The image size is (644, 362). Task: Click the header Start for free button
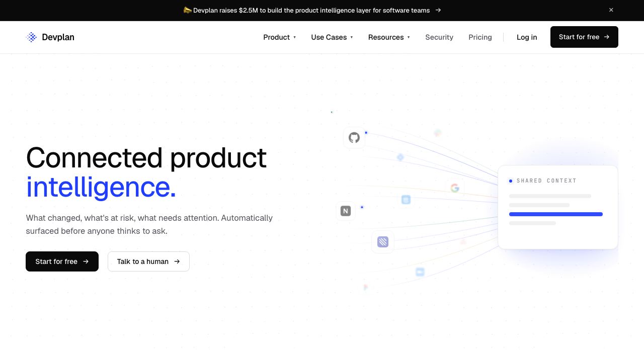(x=584, y=37)
